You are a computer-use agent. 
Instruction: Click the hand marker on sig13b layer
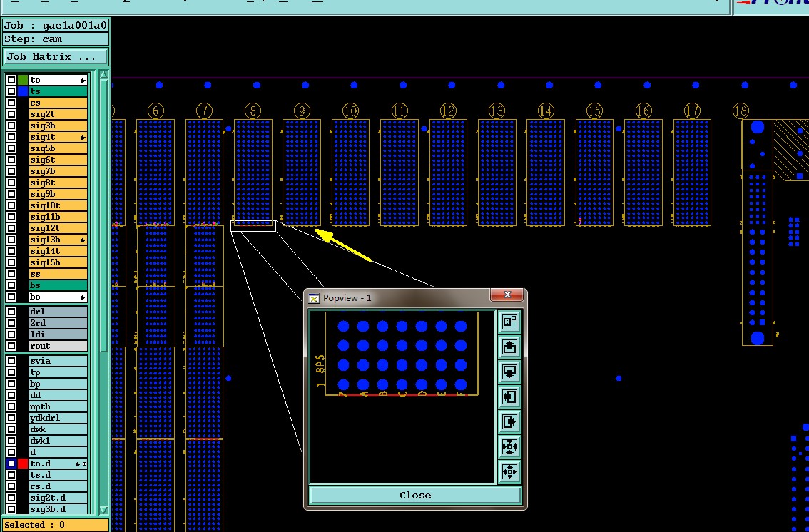click(83, 240)
